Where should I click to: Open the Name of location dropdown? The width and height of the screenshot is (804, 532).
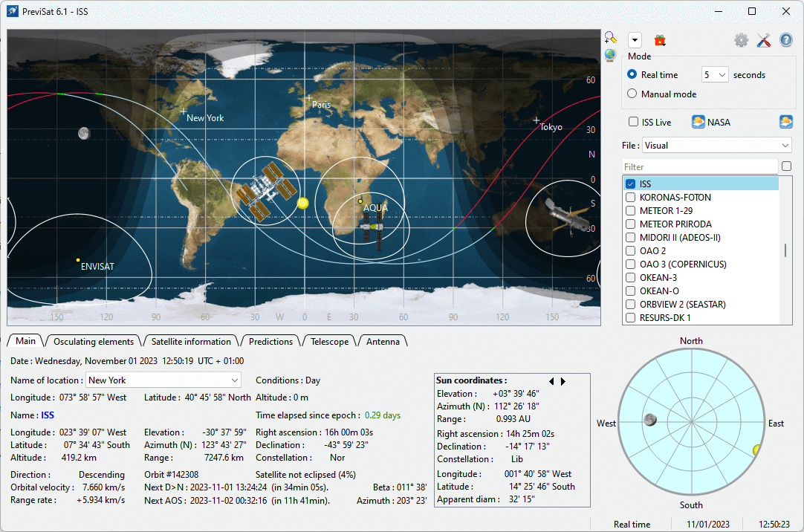(x=163, y=380)
